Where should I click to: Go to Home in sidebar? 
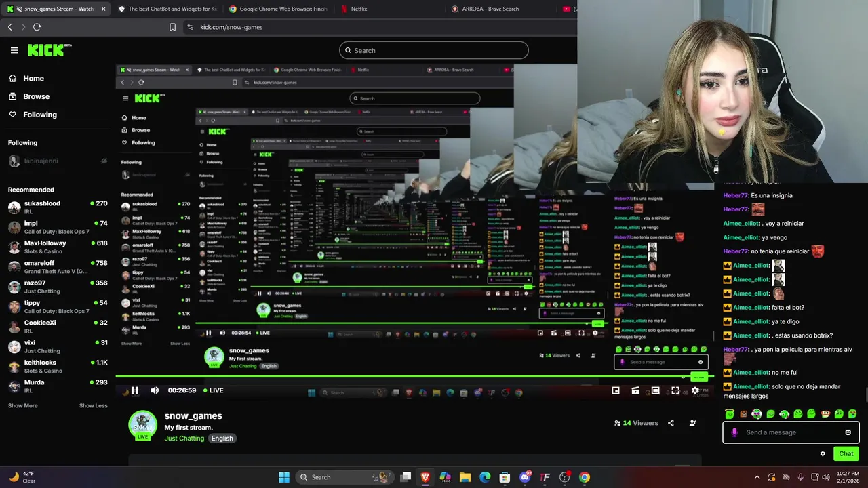click(x=26, y=79)
